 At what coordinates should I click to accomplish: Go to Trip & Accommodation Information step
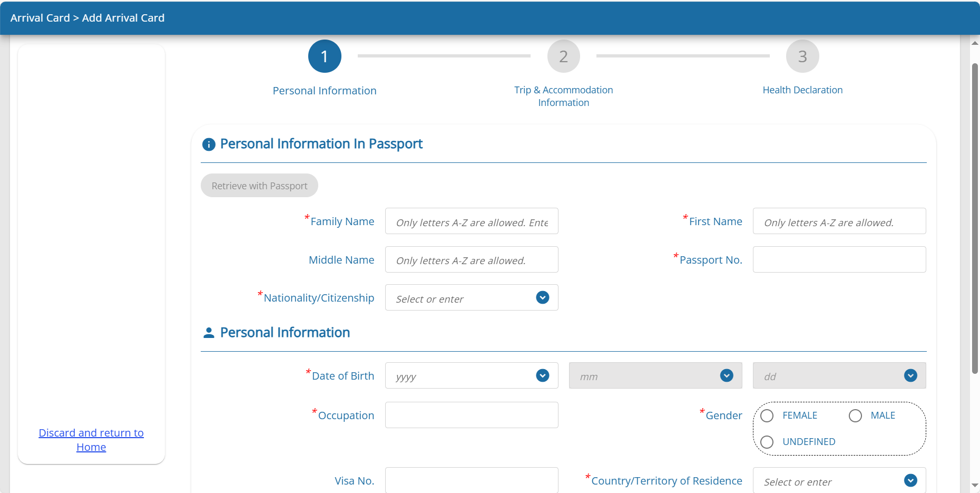pyautogui.click(x=563, y=96)
